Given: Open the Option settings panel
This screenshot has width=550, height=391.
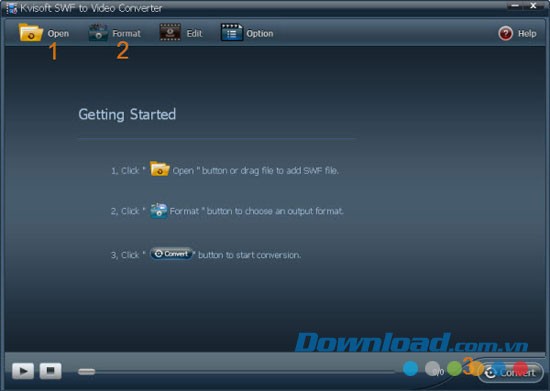Looking at the screenshot, I should coord(247,33).
